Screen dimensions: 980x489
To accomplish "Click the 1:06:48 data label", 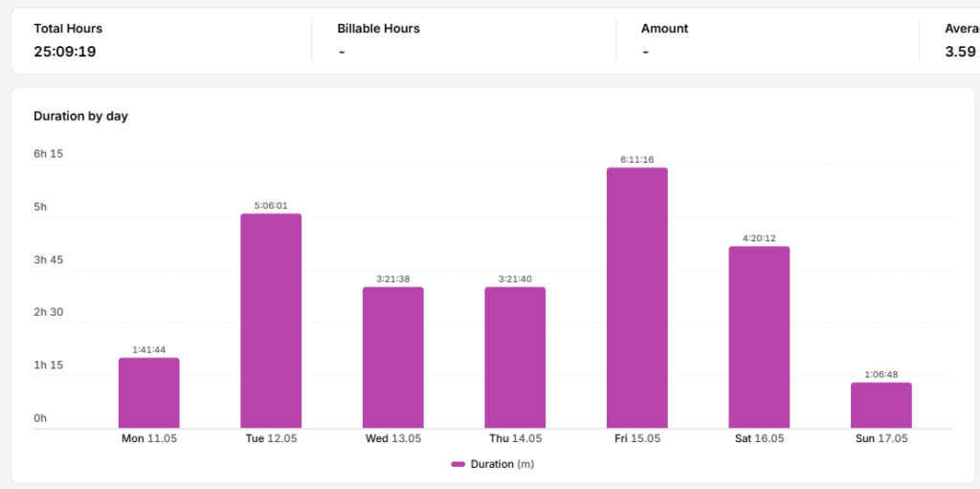I will pyautogui.click(x=881, y=374).
